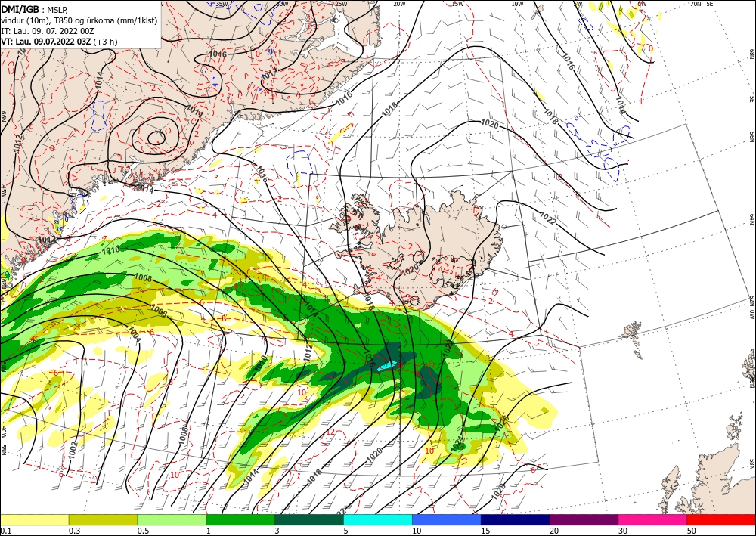756x536 pixels.
Task: Choose the blue 10 mm legend segment
Action: 447,519
